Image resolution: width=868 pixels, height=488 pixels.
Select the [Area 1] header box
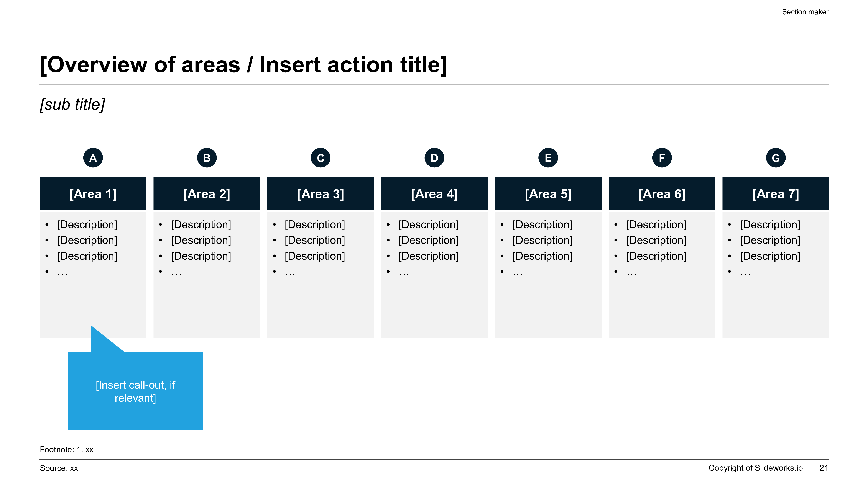93,194
